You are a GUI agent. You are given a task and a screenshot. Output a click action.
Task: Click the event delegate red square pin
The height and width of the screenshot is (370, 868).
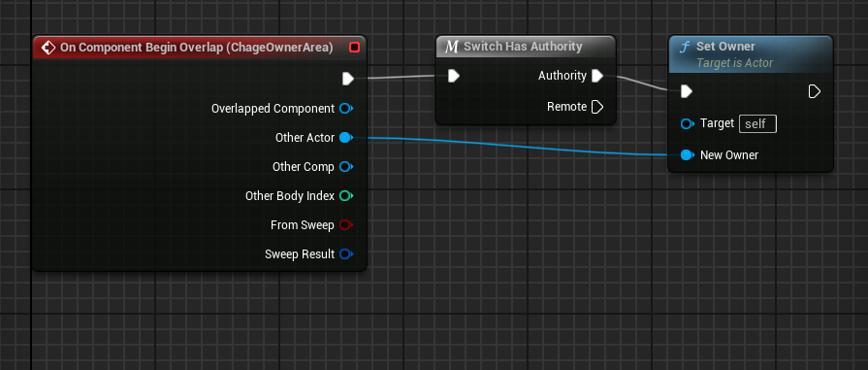(354, 48)
